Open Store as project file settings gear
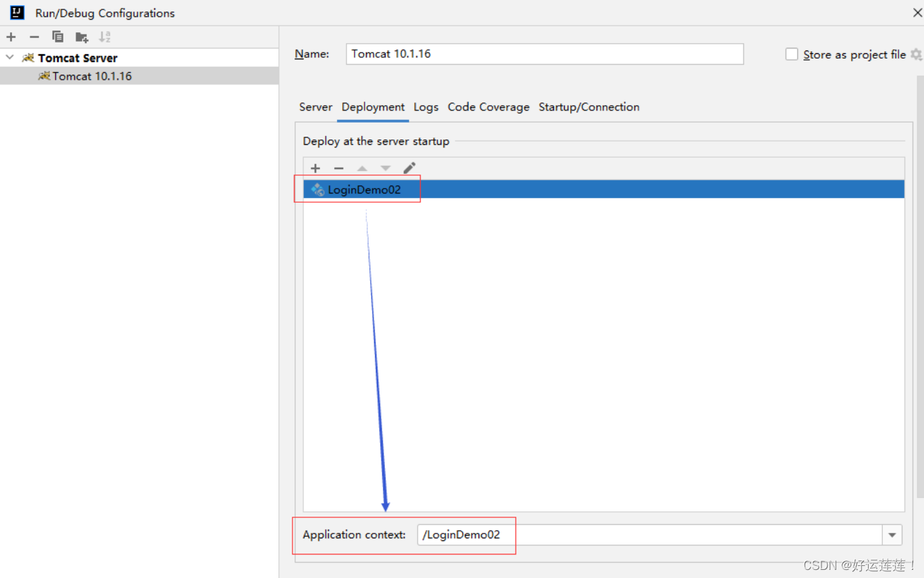The height and width of the screenshot is (578, 924). 916,55
